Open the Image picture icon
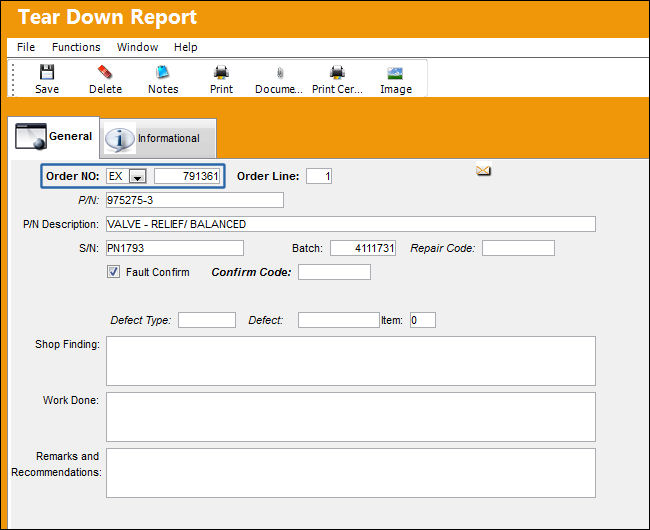 coord(395,73)
